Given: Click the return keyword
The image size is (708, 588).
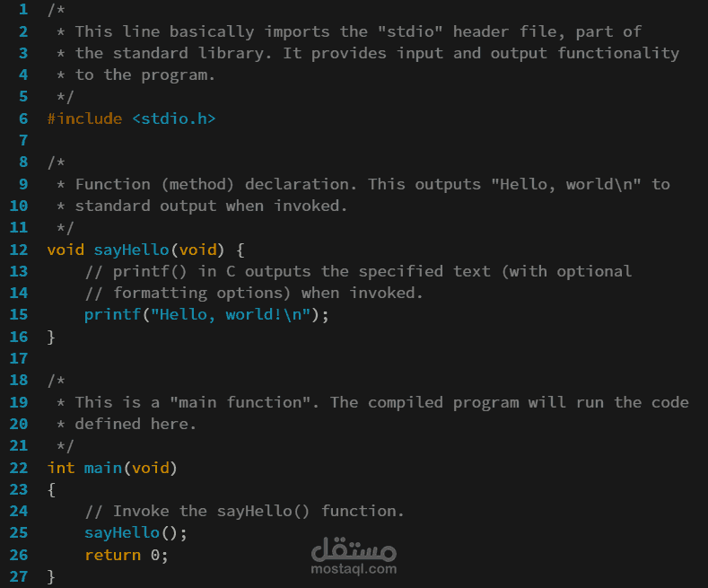Looking at the screenshot, I should pyautogui.click(x=112, y=555).
